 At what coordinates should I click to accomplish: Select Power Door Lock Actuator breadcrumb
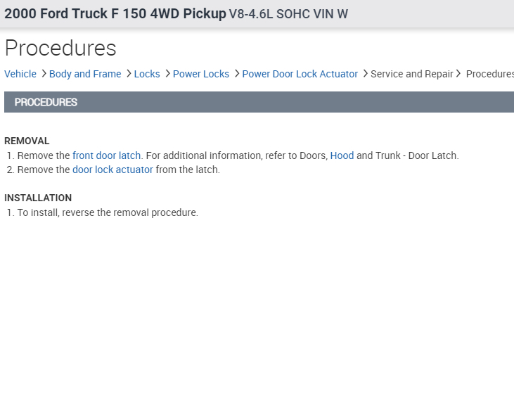300,74
